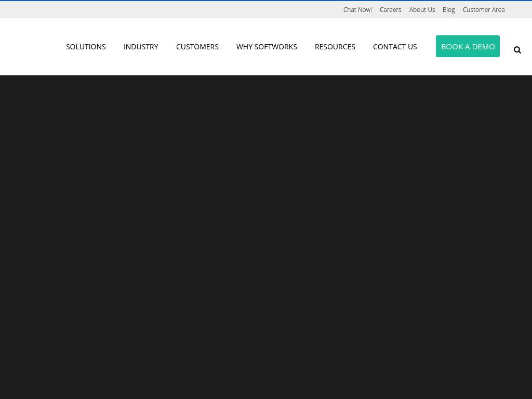This screenshot has width=532, height=399.
Task: Log in via Customer Area in top bar
Action: 483,10
